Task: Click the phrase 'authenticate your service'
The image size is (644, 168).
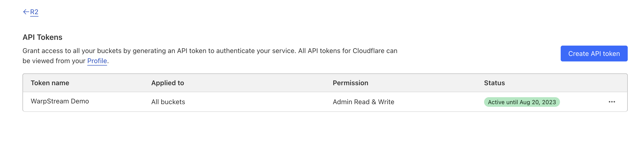Action: [x=256, y=51]
